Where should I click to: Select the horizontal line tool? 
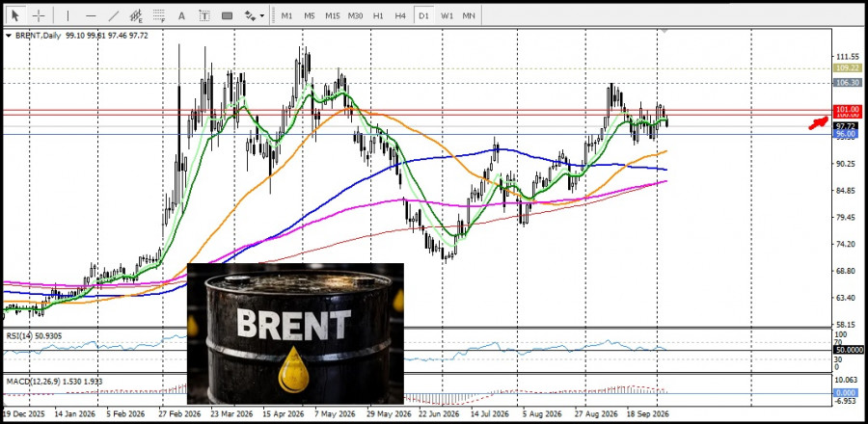click(x=91, y=15)
